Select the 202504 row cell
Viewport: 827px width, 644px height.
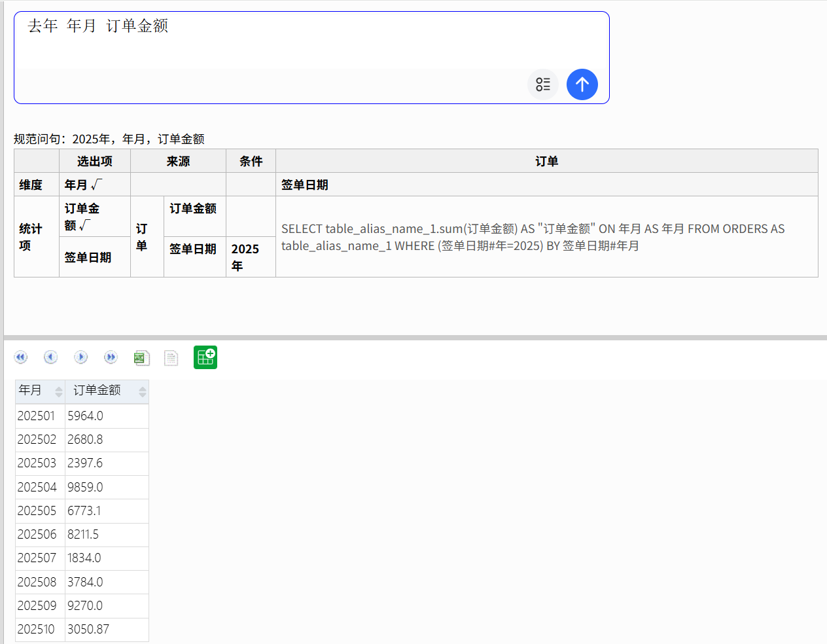coord(40,488)
